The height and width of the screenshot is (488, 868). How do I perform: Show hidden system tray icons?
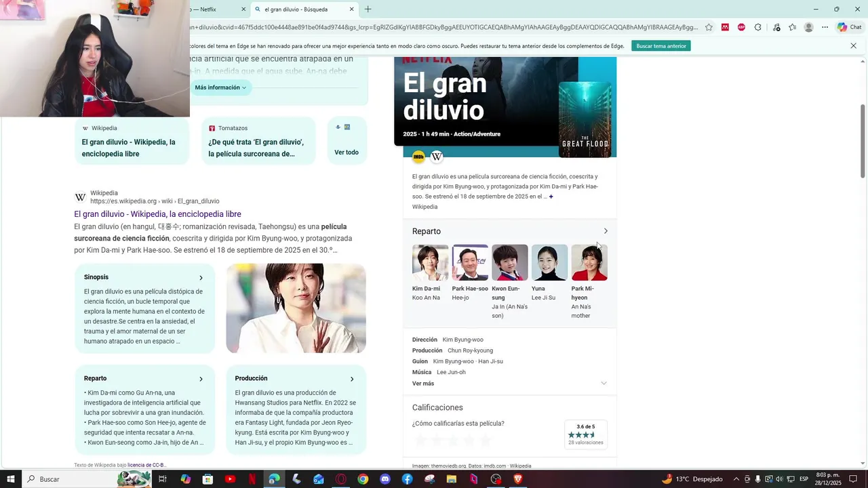pos(736,479)
